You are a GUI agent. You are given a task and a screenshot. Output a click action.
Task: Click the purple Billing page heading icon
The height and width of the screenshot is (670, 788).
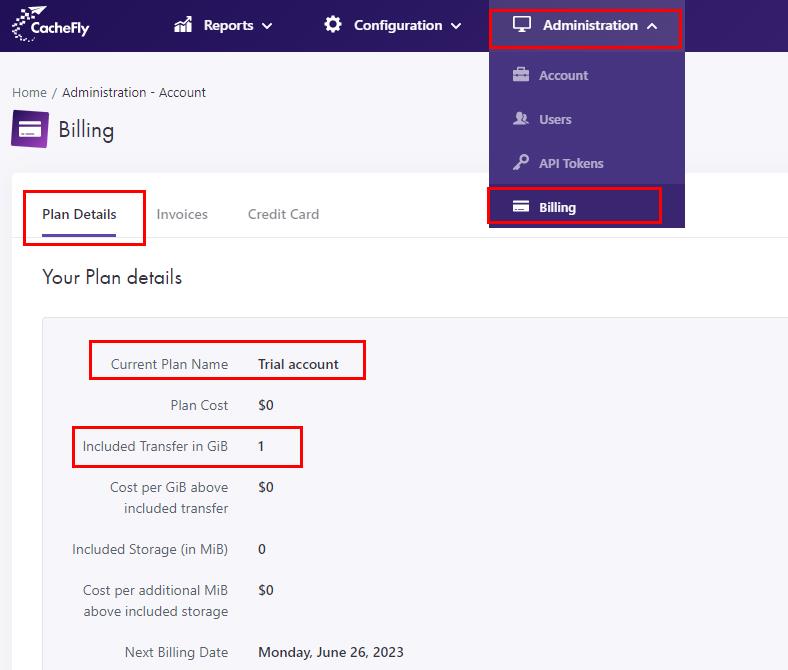click(29, 130)
